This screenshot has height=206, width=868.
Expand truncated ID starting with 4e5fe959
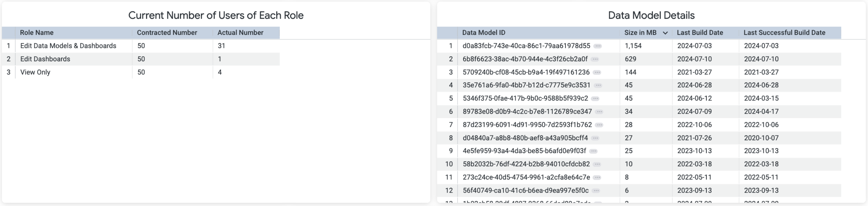(594, 151)
